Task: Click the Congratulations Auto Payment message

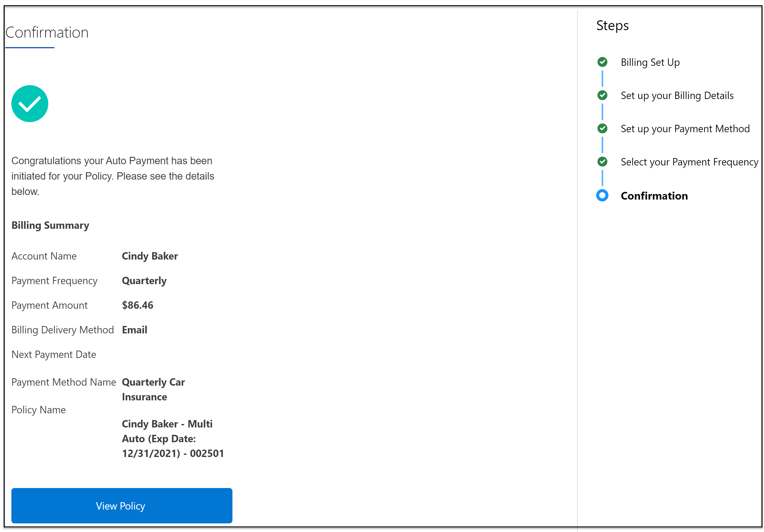Action: tap(113, 176)
